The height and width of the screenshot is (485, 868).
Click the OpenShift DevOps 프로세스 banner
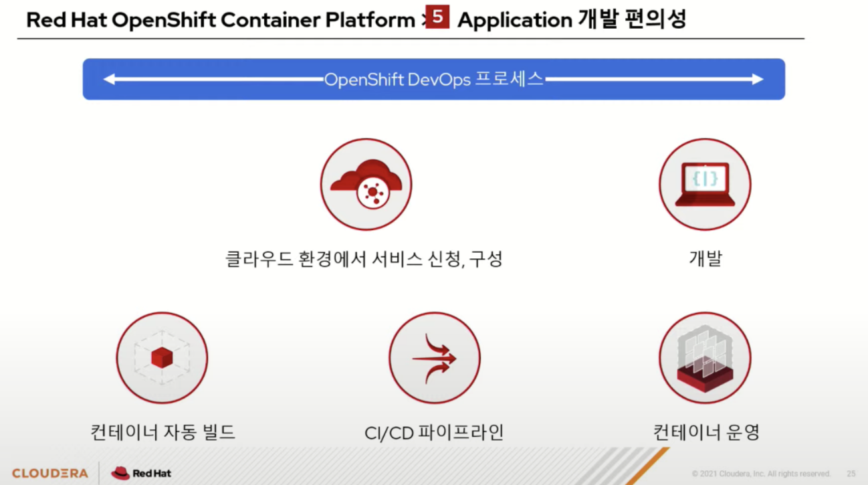click(433, 79)
